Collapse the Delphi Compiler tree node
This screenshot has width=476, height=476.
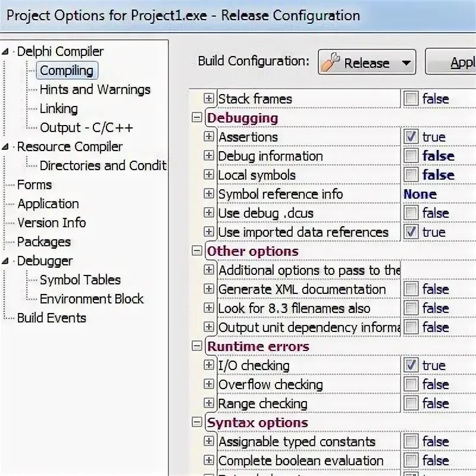6,52
